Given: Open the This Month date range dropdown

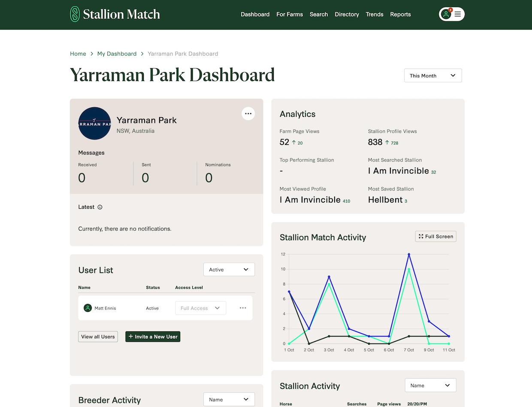Looking at the screenshot, I should click(433, 76).
